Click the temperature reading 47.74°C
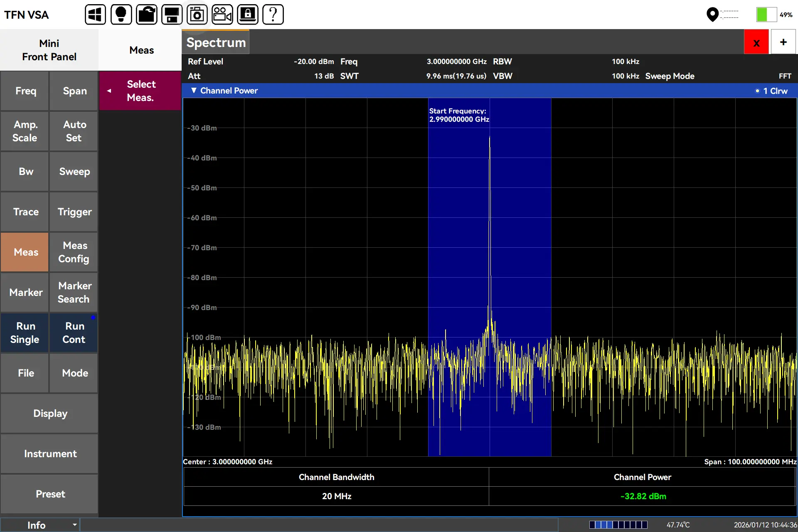 point(678,525)
